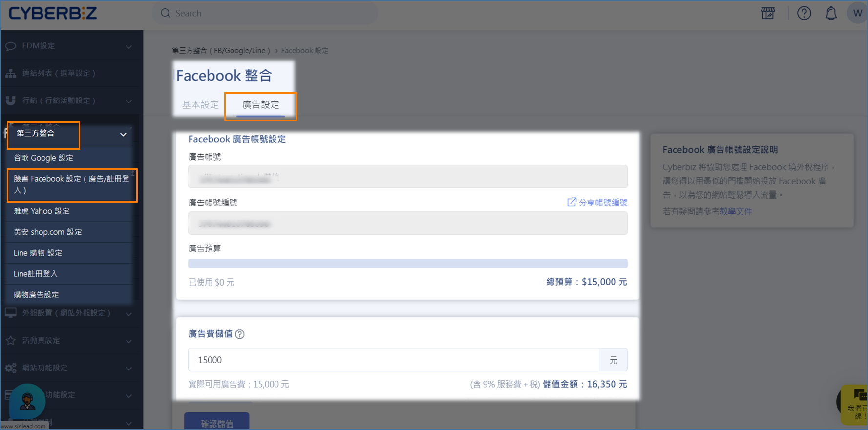Open notifications bell icon
Screen dimensions: 868x430
tap(831, 13)
